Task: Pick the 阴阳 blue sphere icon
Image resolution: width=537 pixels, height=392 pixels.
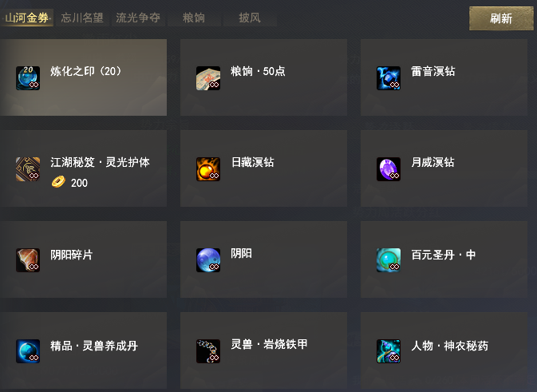Action: pos(208,260)
